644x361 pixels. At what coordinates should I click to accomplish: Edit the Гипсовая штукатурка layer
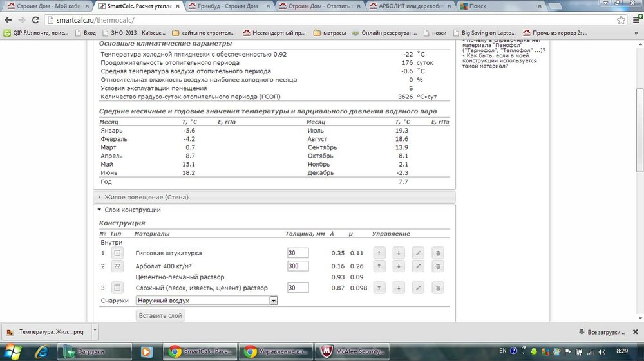(418, 253)
